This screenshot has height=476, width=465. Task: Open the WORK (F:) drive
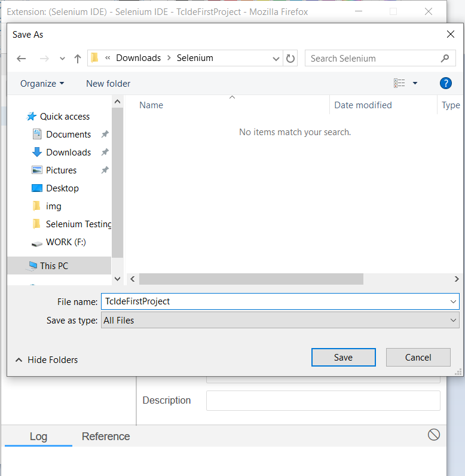(x=59, y=242)
